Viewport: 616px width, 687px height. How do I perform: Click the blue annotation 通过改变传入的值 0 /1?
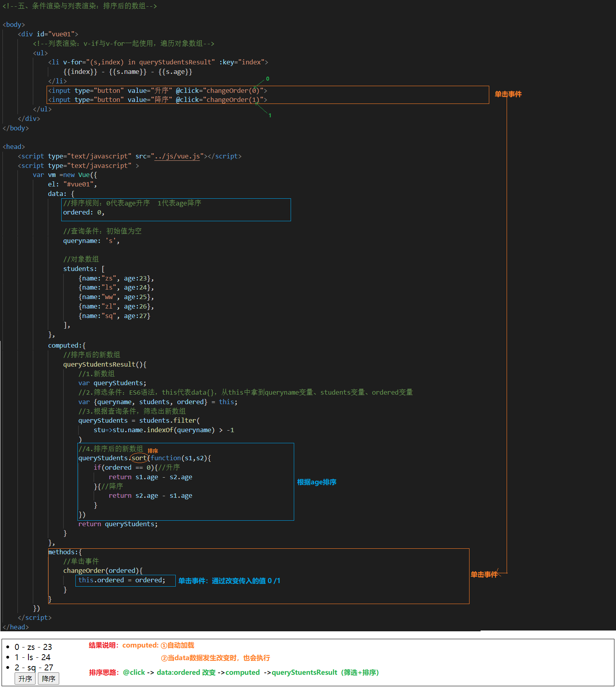(246, 581)
